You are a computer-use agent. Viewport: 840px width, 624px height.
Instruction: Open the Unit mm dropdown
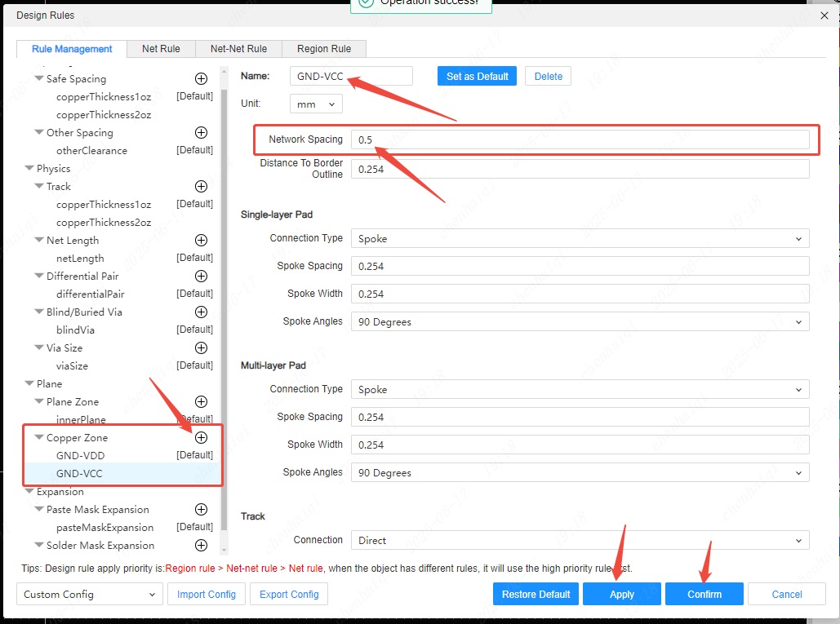pos(316,104)
